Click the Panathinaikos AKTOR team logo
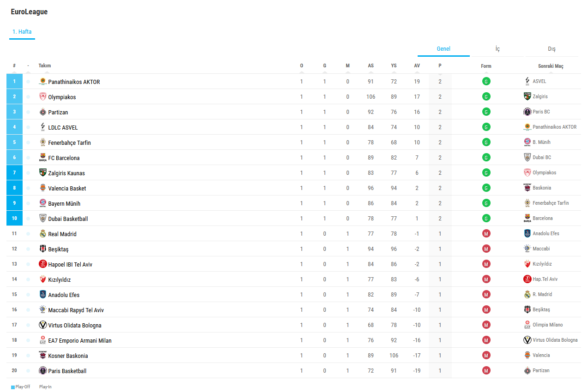 tap(43, 82)
